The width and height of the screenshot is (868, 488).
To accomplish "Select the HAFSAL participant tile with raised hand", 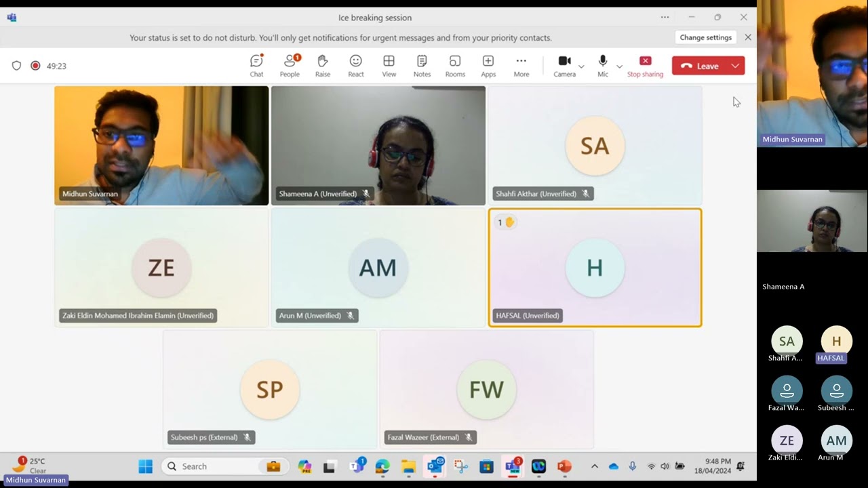I will point(595,268).
